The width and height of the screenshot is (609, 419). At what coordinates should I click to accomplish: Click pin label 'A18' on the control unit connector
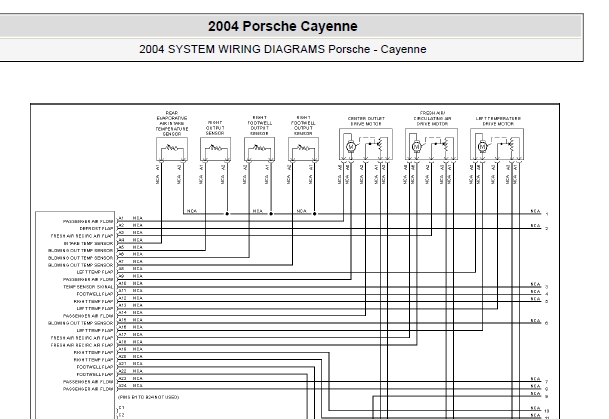tap(122, 342)
